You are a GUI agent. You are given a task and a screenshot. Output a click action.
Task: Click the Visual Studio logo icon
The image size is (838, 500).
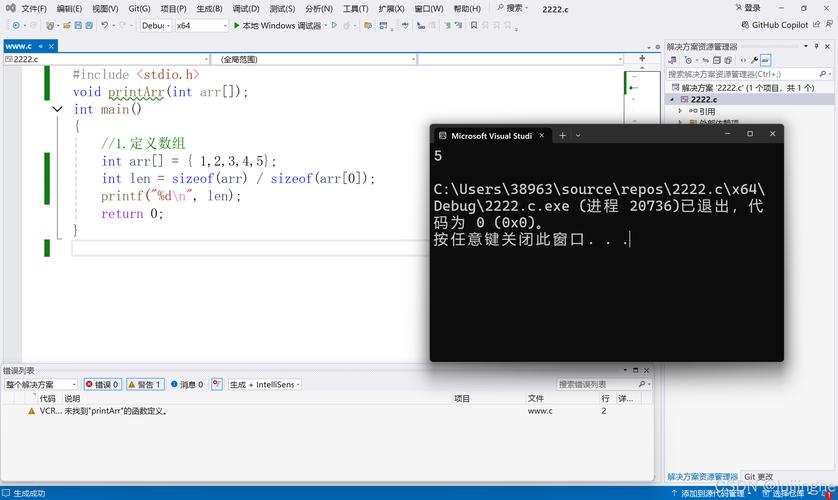point(11,8)
